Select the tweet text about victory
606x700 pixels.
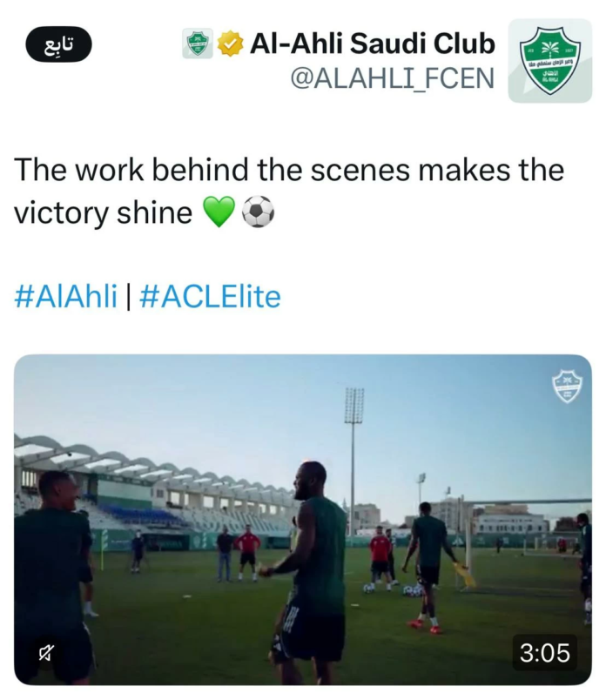pyautogui.click(x=289, y=191)
